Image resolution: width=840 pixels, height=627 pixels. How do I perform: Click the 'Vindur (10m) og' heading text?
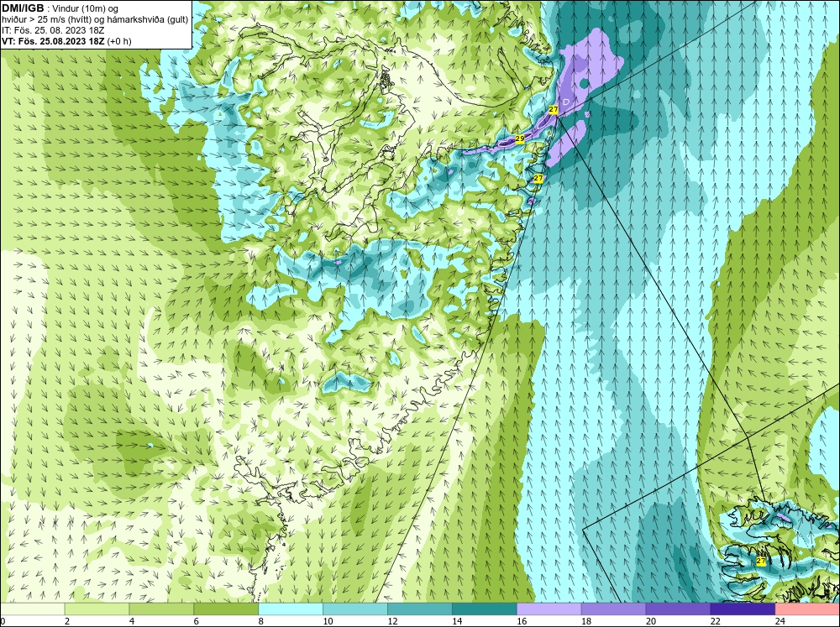pyautogui.click(x=86, y=8)
